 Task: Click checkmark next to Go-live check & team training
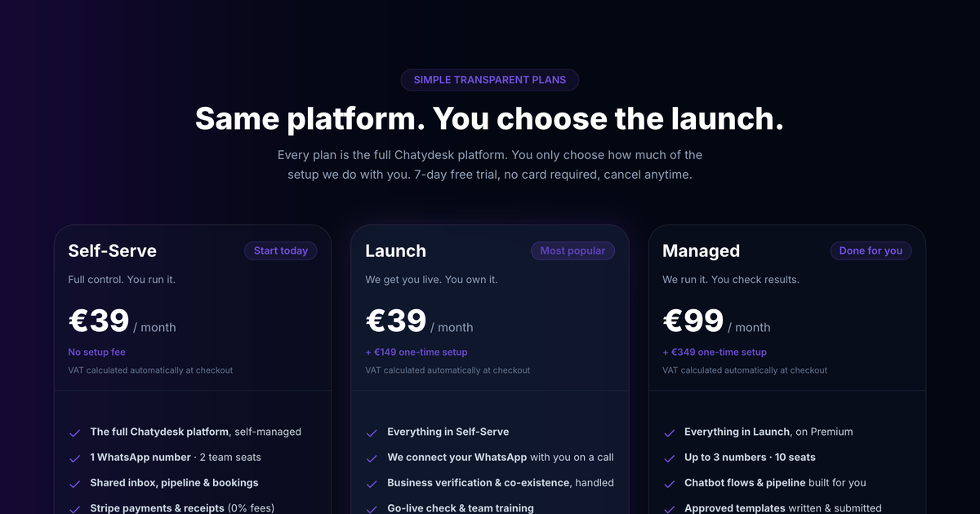pos(372,508)
